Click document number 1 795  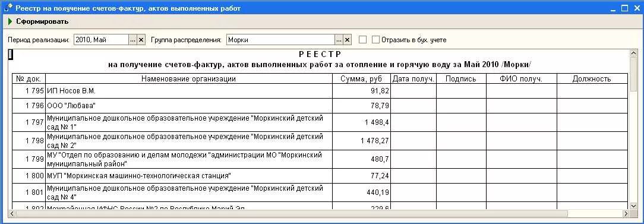(x=29, y=91)
